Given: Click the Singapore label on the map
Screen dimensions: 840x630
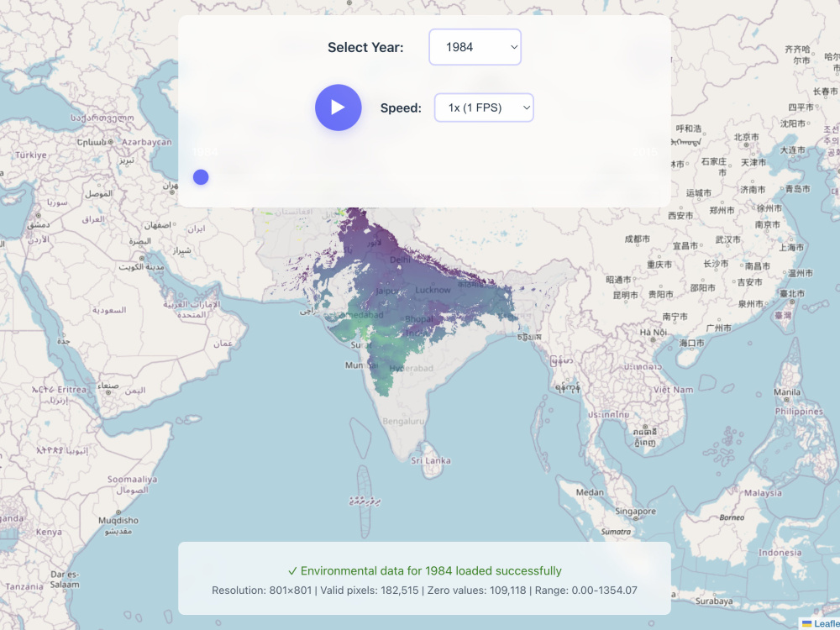Looking at the screenshot, I should [635, 511].
